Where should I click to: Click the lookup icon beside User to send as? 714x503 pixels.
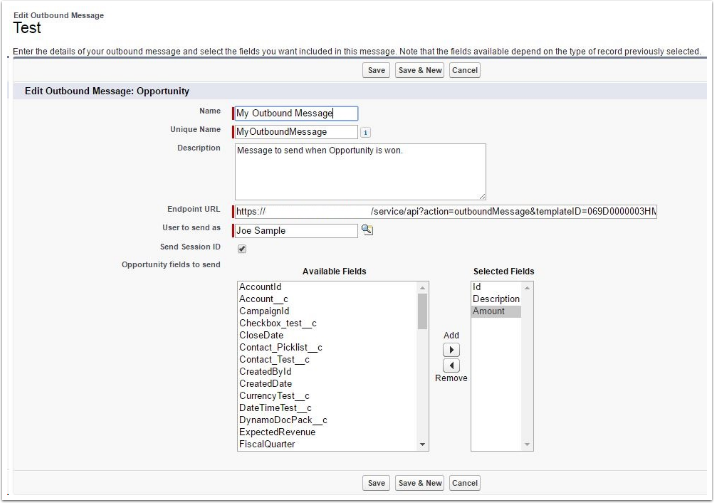point(367,230)
